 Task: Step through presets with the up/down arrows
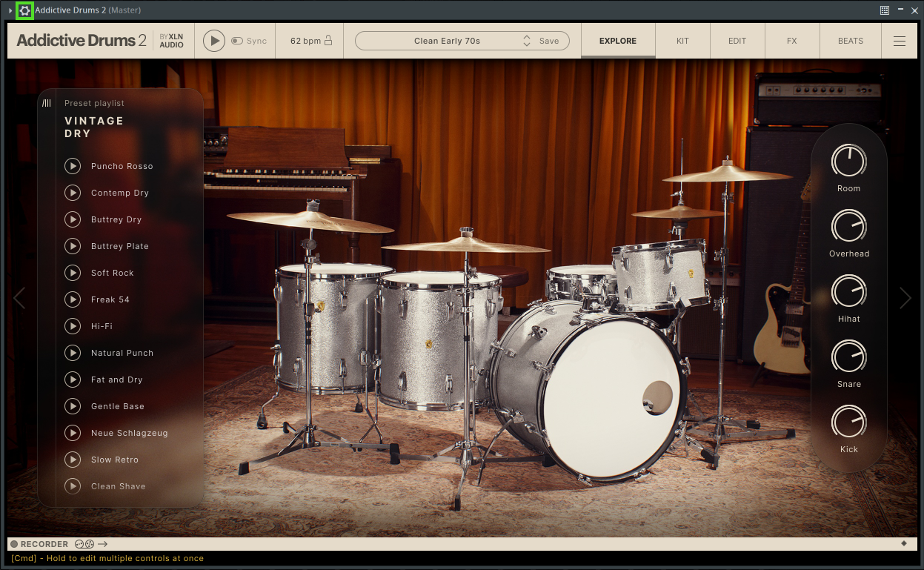click(527, 41)
